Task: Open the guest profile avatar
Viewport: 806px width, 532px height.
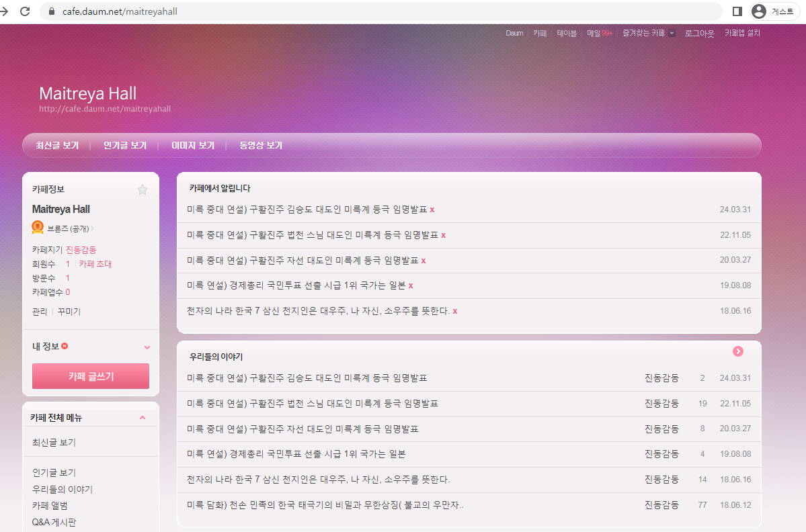Action: pyautogui.click(x=759, y=11)
